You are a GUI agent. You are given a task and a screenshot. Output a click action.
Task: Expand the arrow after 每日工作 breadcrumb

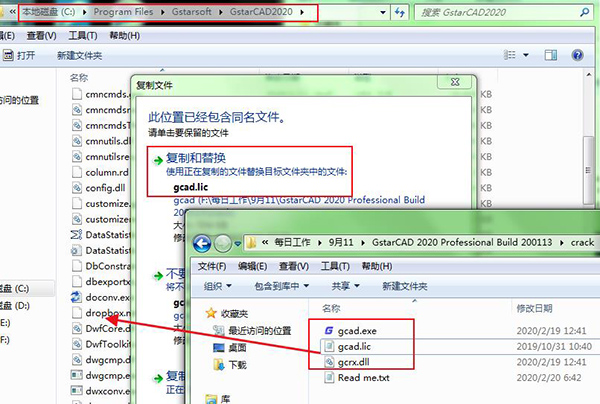tap(320, 243)
